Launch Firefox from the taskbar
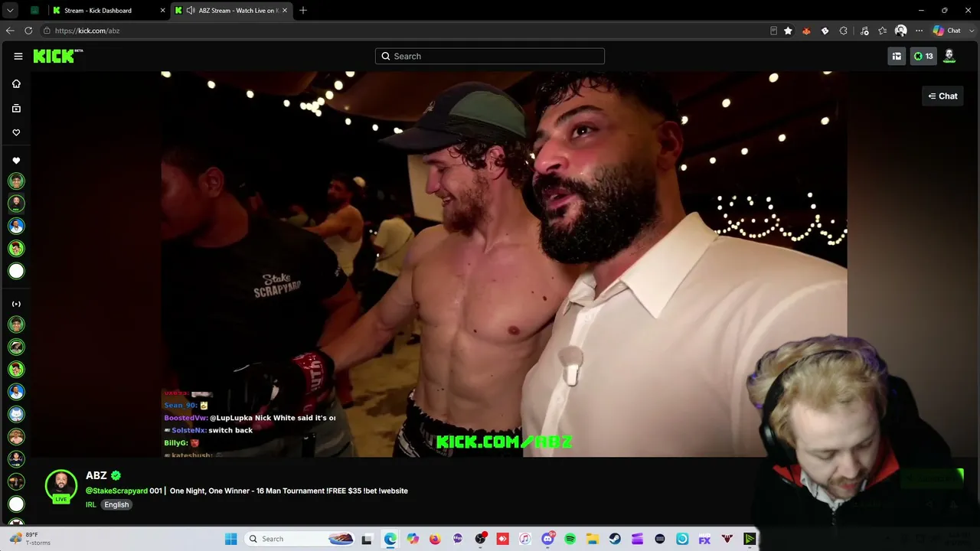Image resolution: width=980 pixels, height=551 pixels. click(x=435, y=539)
